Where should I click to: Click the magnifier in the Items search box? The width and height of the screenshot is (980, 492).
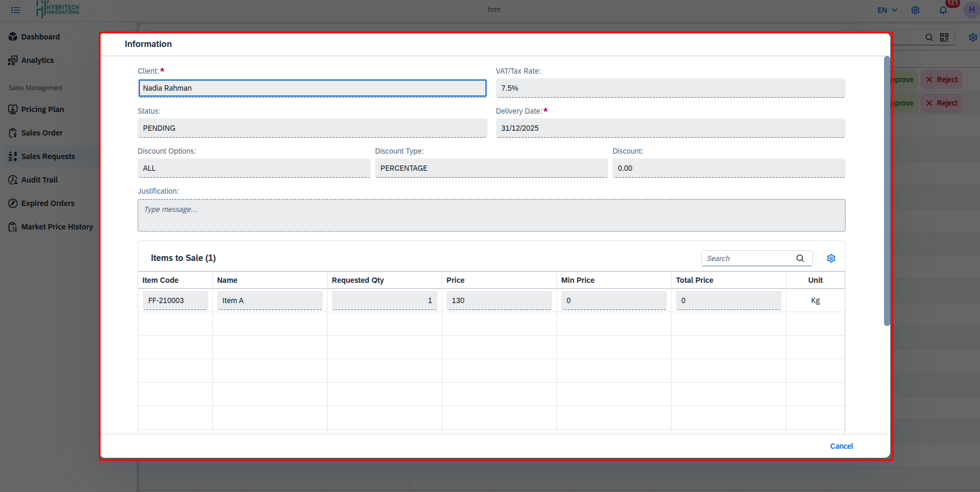pos(800,258)
